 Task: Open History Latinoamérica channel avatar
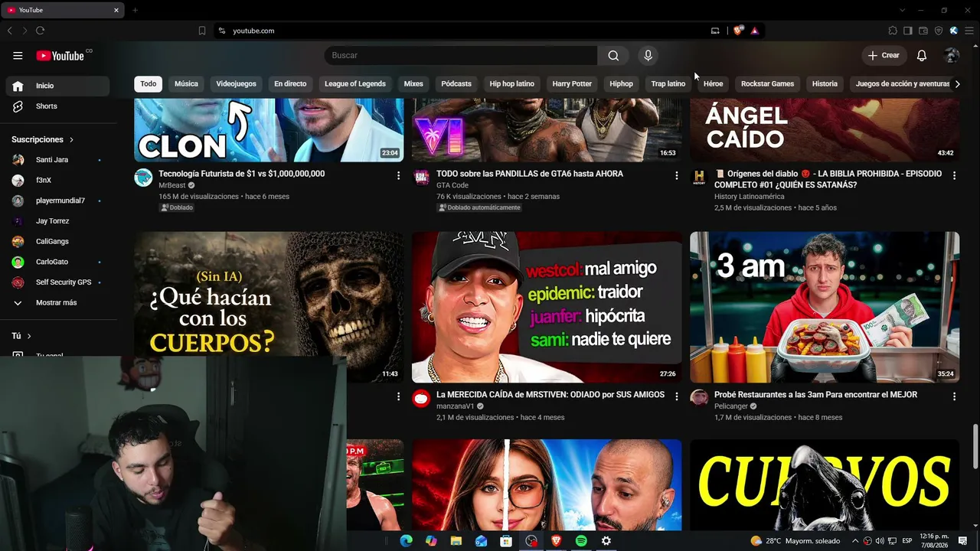699,178
